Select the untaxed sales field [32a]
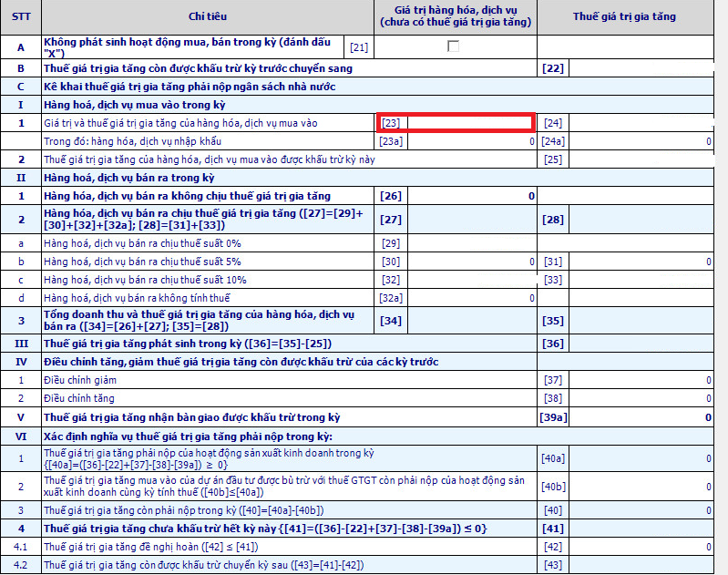 click(469, 298)
